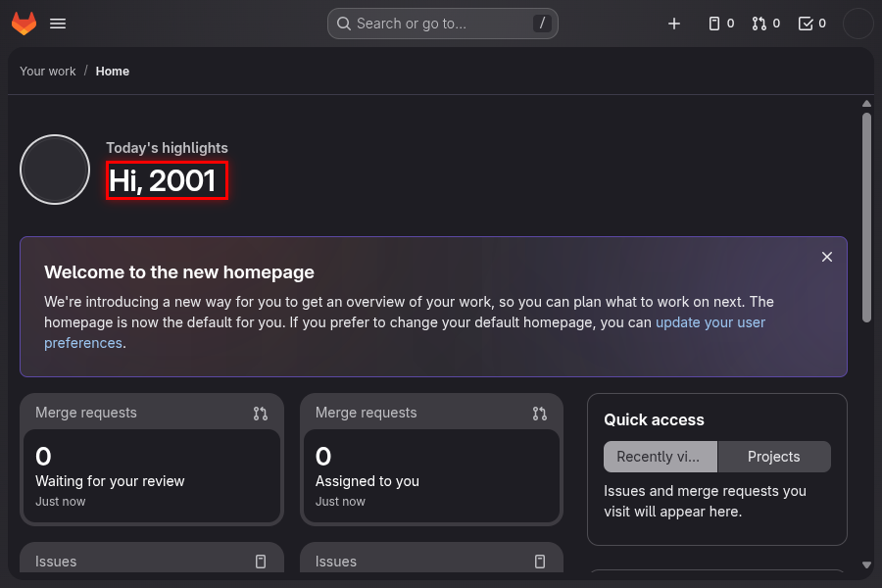Click the scrollbar down arrow
This screenshot has width=882, height=588.
tap(867, 564)
